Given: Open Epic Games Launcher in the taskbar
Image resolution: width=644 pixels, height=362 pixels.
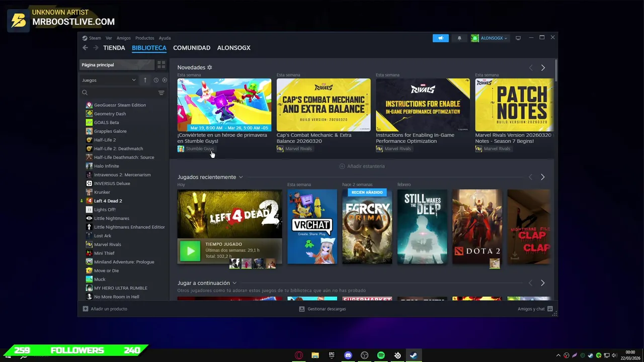Looking at the screenshot, I should pyautogui.click(x=332, y=355).
